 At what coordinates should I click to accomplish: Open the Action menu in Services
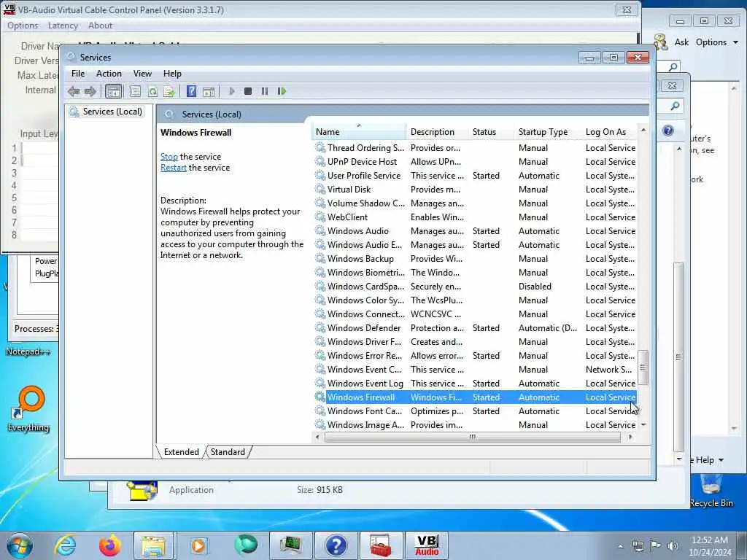point(109,74)
